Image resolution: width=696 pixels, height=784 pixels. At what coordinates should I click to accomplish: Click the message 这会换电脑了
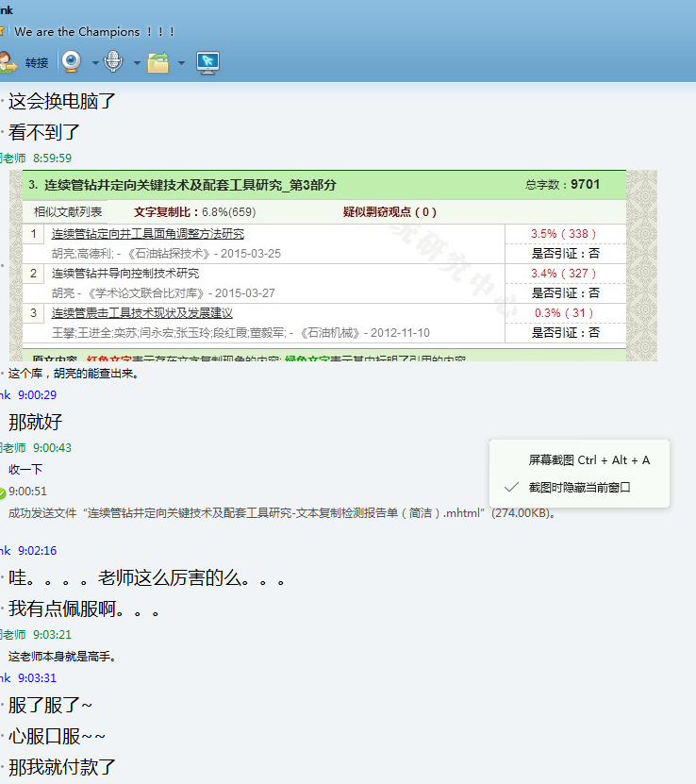[x=62, y=101]
